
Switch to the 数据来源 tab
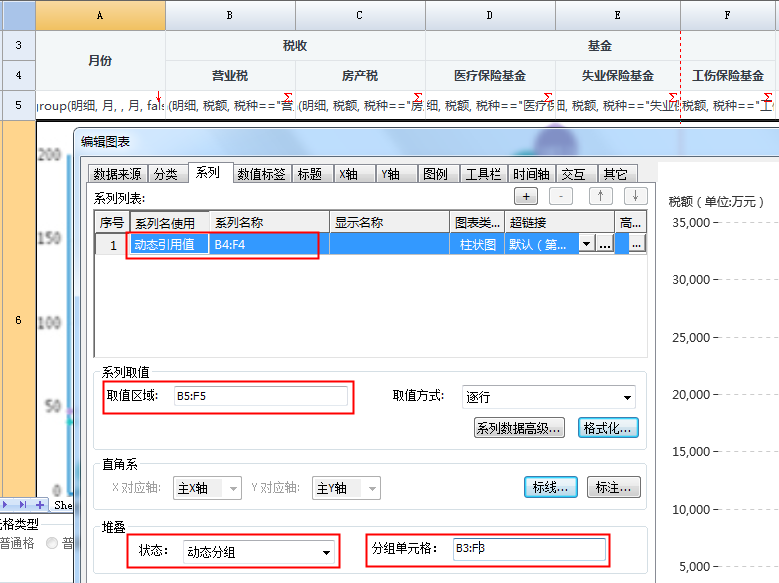point(117,174)
